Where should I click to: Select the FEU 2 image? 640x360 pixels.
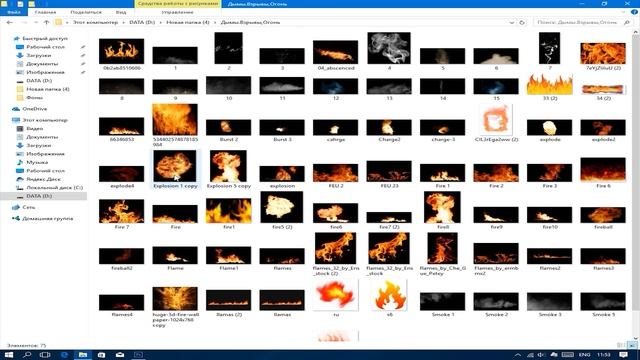pyautogui.click(x=336, y=174)
